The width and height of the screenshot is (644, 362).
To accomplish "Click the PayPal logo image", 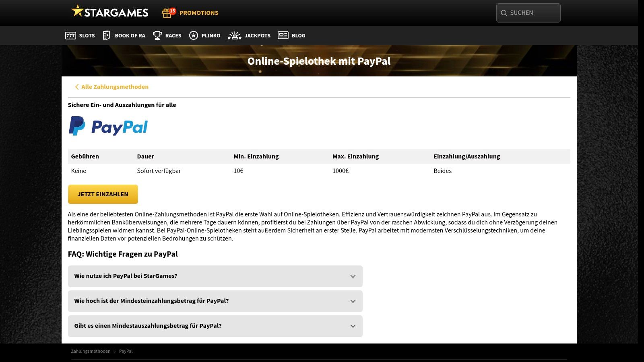I will 108,126.
